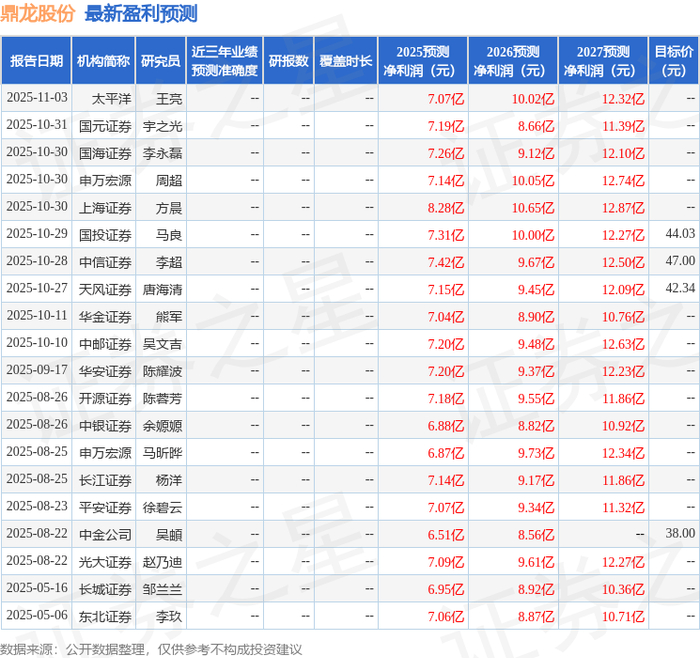
Task: Click date 2025-11-03 in first row
Action: (x=37, y=97)
